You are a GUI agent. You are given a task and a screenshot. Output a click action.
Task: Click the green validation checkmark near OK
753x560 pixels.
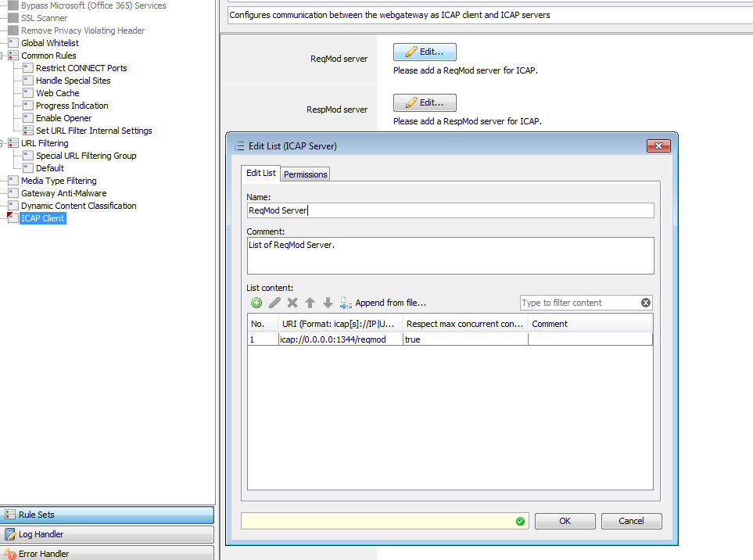coord(520,521)
